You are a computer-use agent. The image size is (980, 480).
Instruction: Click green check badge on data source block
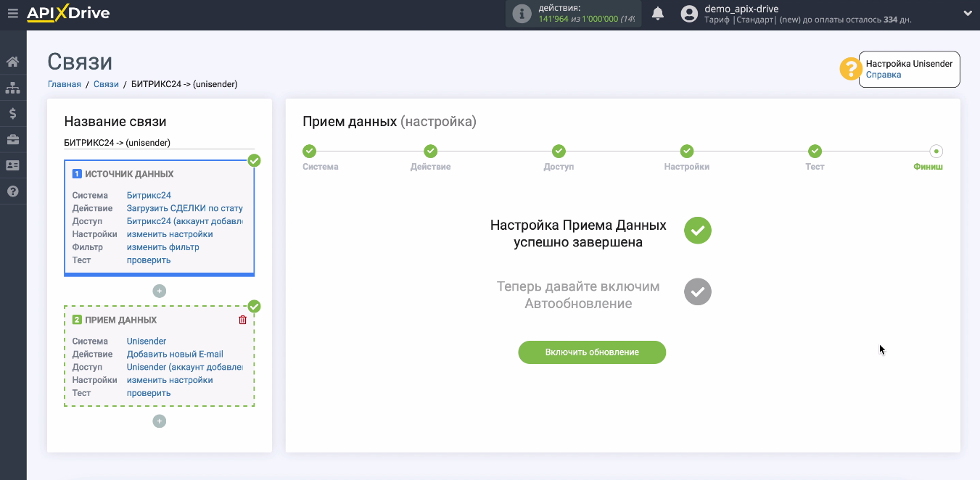[255, 160]
